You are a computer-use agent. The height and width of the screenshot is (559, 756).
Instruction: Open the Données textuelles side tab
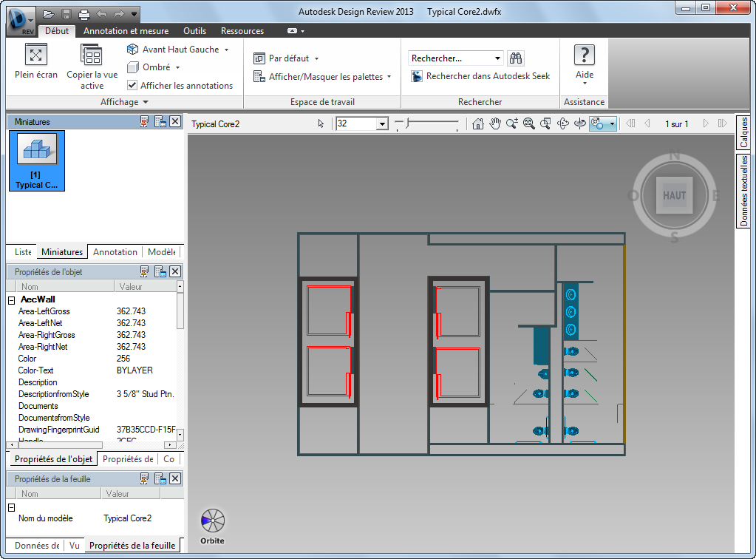point(743,191)
